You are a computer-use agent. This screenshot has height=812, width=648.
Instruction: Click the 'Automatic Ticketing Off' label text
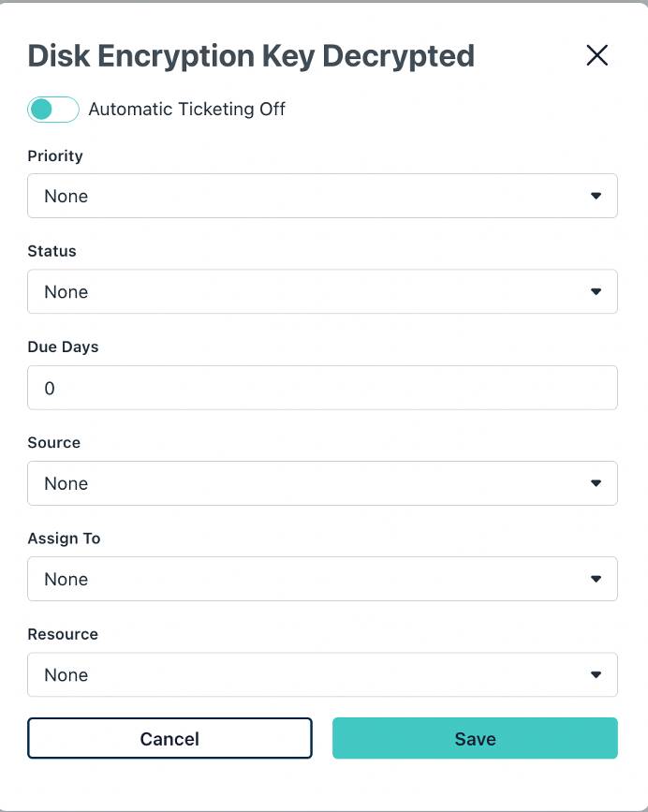point(186,110)
